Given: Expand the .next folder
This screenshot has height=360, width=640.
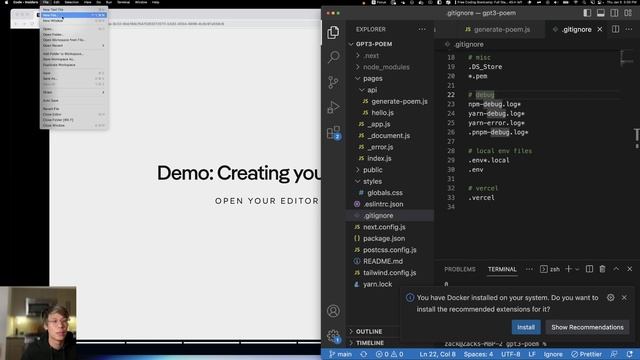Looking at the screenshot, I should pyautogui.click(x=371, y=56).
